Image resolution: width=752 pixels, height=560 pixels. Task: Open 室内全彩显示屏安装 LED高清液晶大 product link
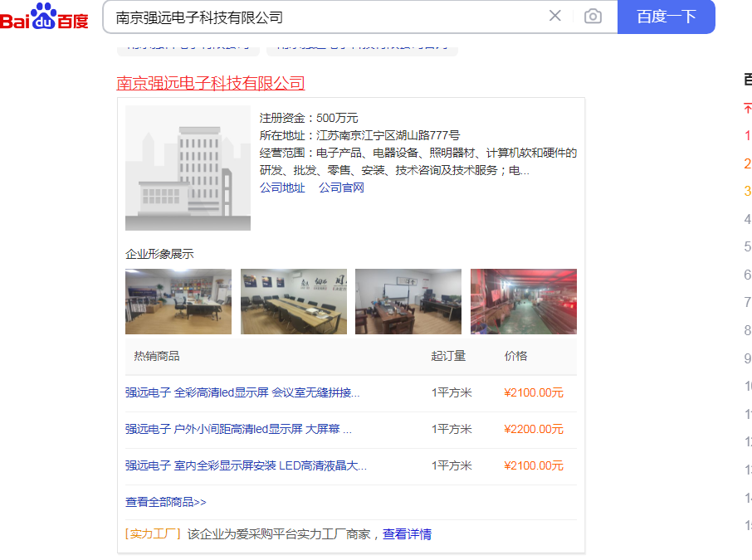pyautogui.click(x=246, y=465)
